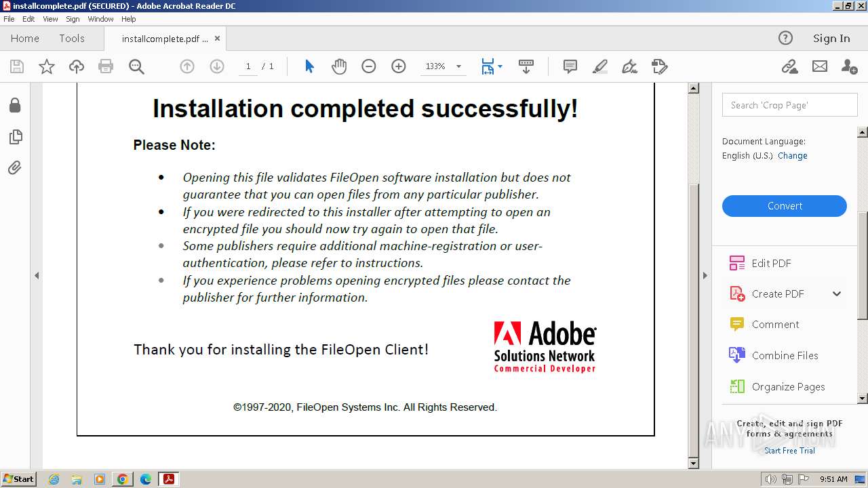Go to previous page arrow
The width and height of the screenshot is (868, 488).
pos(187,66)
